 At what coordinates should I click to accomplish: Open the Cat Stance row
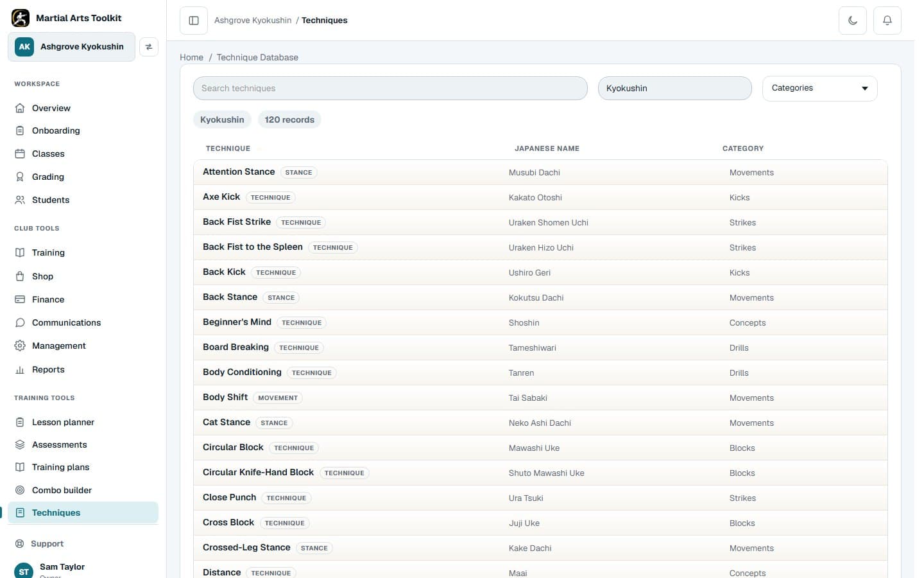540,423
